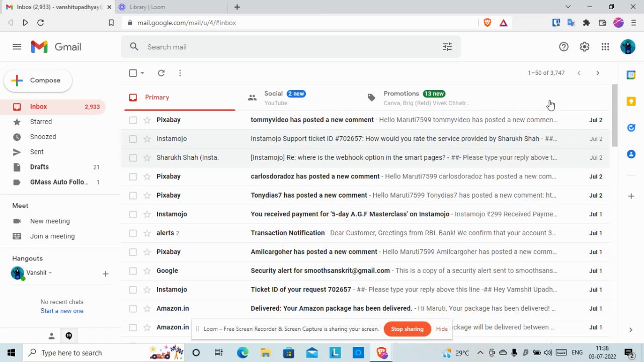Open search filter options icon
Viewport: 644px width, 362px height.
447,47
